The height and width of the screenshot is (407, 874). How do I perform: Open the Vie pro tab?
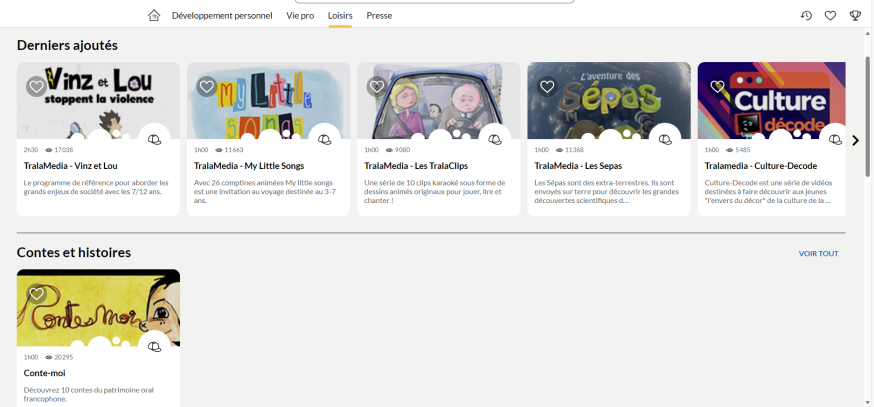click(300, 16)
